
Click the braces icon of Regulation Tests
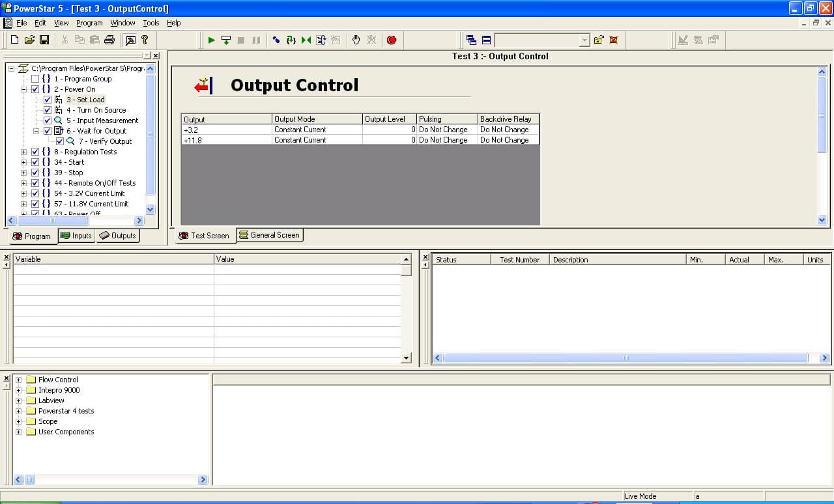click(46, 152)
